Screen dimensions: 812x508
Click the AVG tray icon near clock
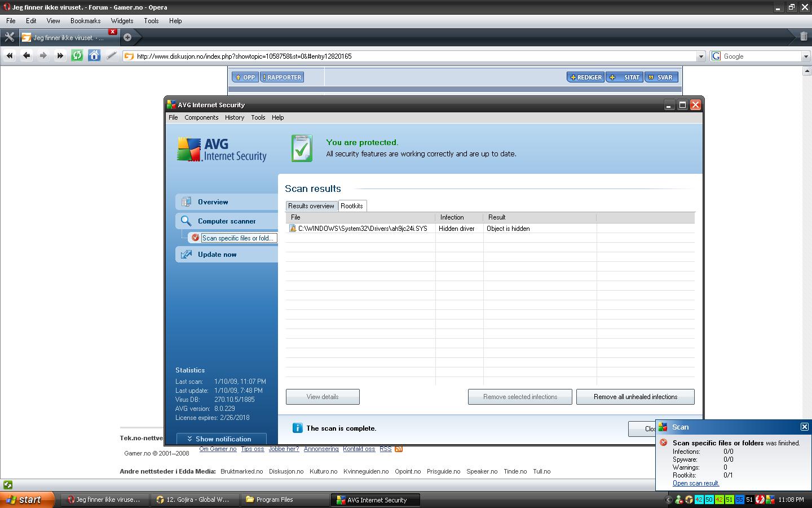pos(770,500)
